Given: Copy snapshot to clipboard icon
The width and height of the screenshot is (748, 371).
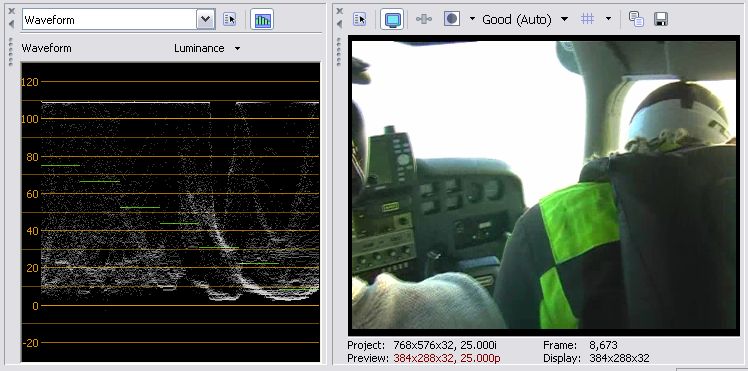Looking at the screenshot, I should coord(636,19).
